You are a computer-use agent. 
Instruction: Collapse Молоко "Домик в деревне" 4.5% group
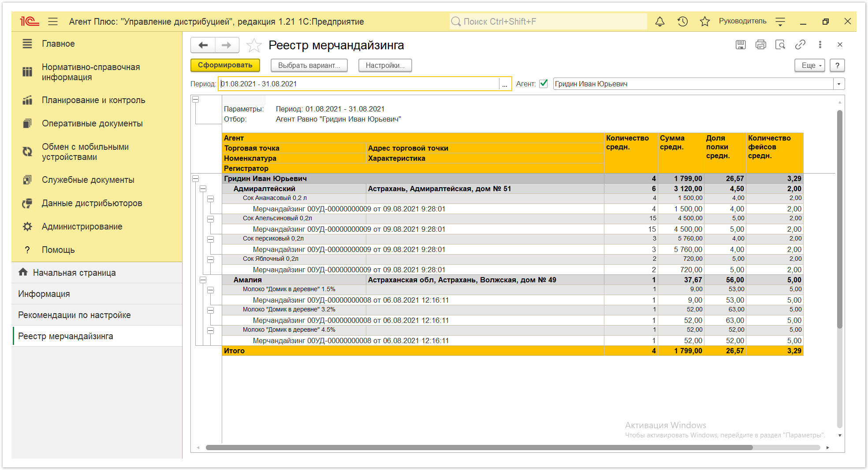click(x=211, y=330)
